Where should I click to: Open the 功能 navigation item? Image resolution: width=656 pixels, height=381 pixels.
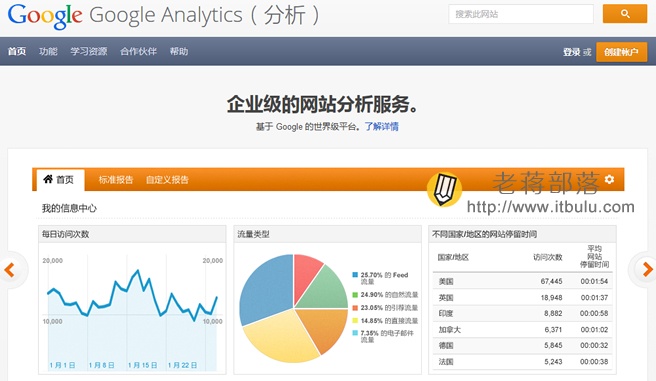48,51
